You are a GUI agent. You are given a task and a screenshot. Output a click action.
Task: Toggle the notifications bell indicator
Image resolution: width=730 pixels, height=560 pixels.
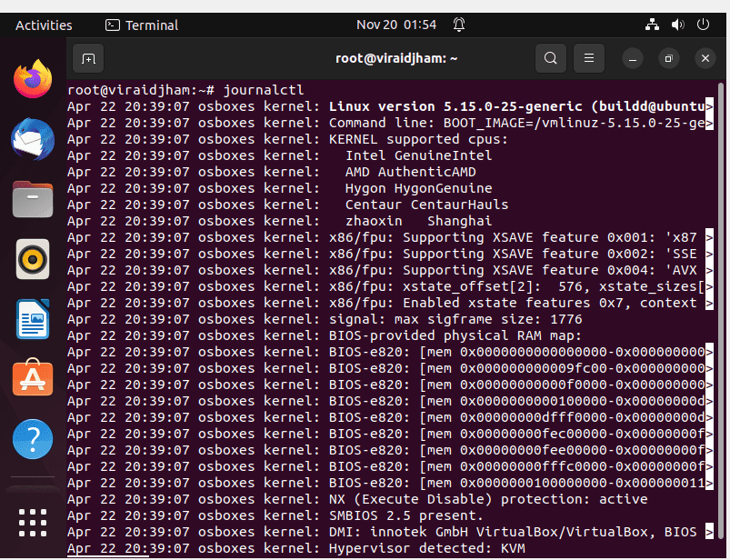point(459,25)
